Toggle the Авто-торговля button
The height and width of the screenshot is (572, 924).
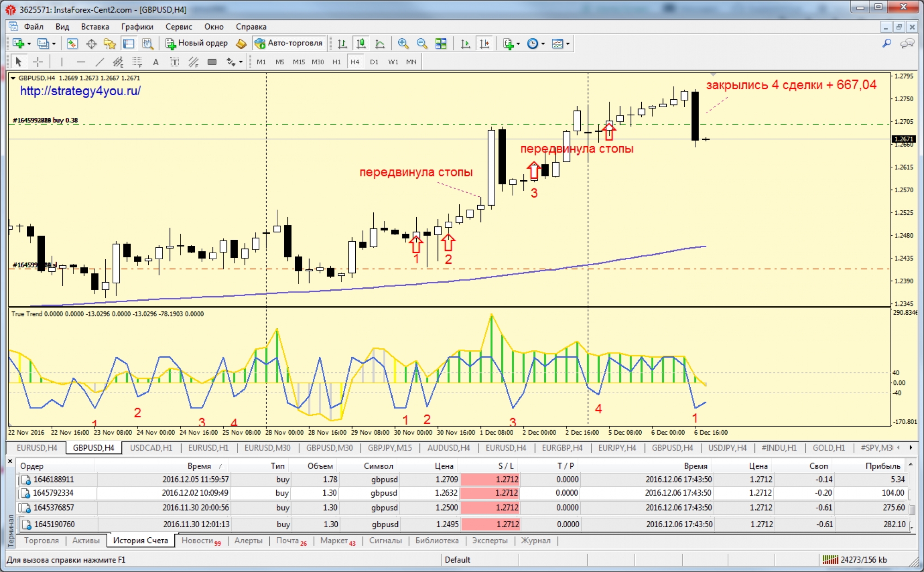pyautogui.click(x=289, y=43)
